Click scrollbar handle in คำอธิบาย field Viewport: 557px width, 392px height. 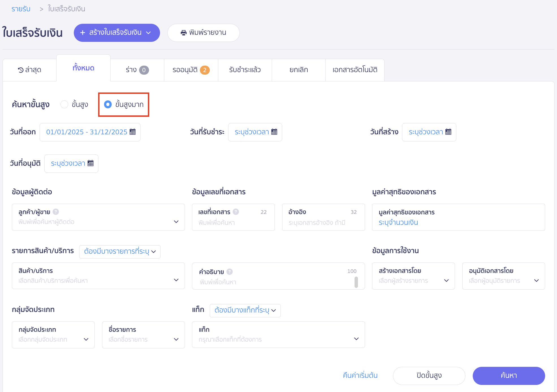(x=356, y=282)
